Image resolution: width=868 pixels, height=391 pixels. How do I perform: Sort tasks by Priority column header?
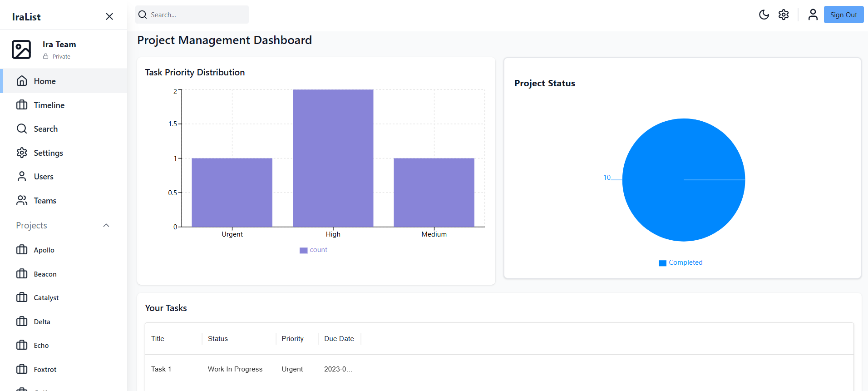pos(292,339)
